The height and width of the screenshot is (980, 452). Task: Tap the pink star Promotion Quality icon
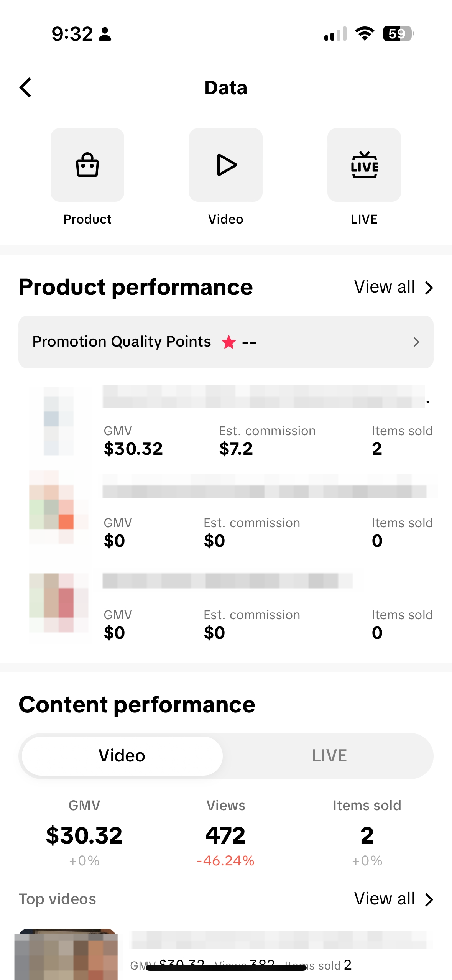click(x=229, y=342)
